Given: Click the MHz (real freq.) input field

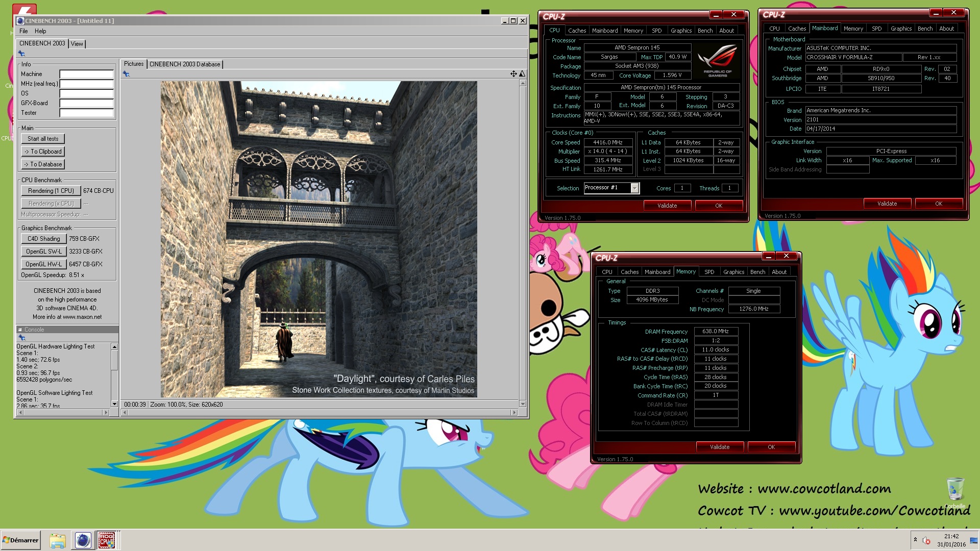Looking at the screenshot, I should (x=86, y=84).
